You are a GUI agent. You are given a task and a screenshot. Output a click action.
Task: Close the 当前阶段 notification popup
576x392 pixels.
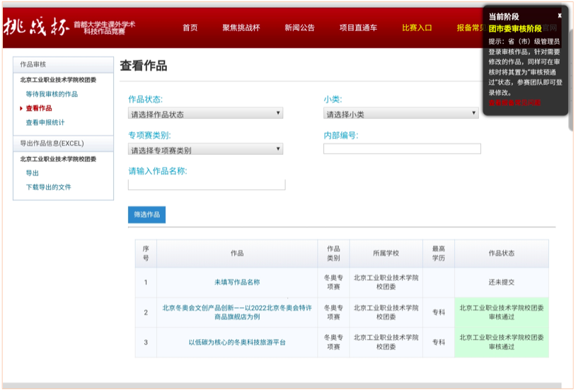pyautogui.click(x=559, y=16)
